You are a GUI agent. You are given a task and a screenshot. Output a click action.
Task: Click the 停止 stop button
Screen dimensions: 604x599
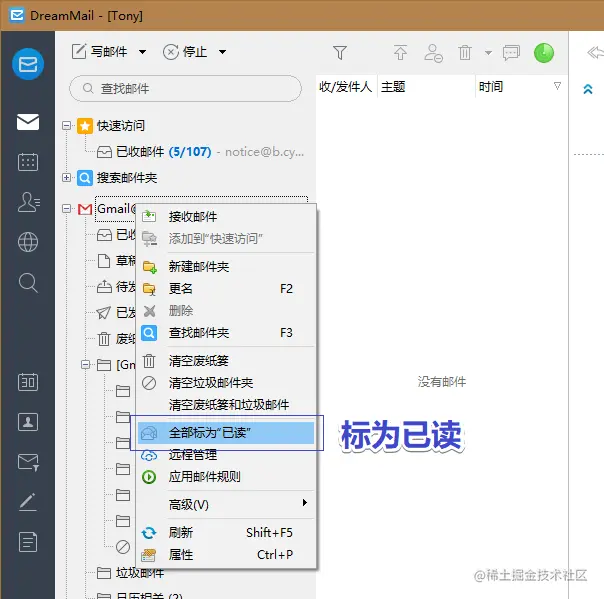(185, 52)
